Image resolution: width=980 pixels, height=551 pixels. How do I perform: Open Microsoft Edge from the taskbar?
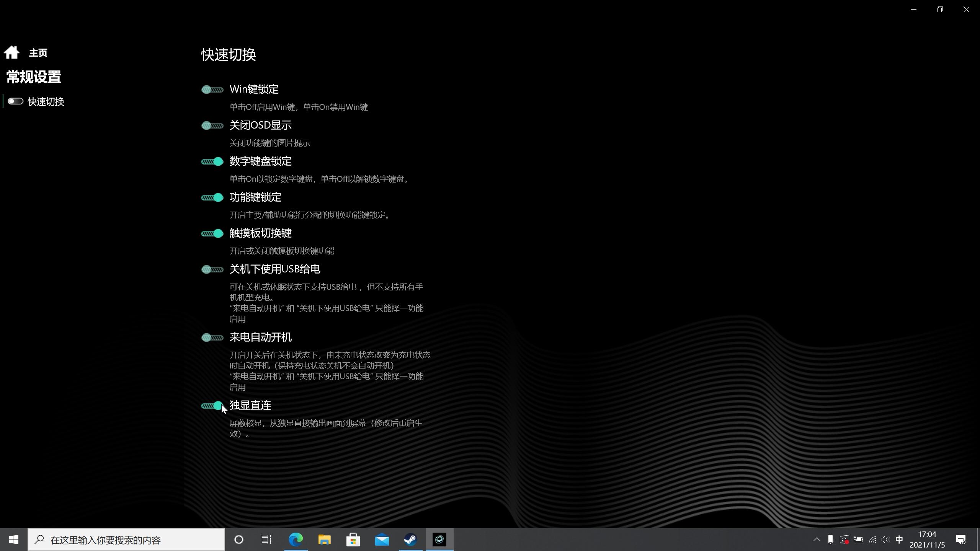tap(296, 540)
